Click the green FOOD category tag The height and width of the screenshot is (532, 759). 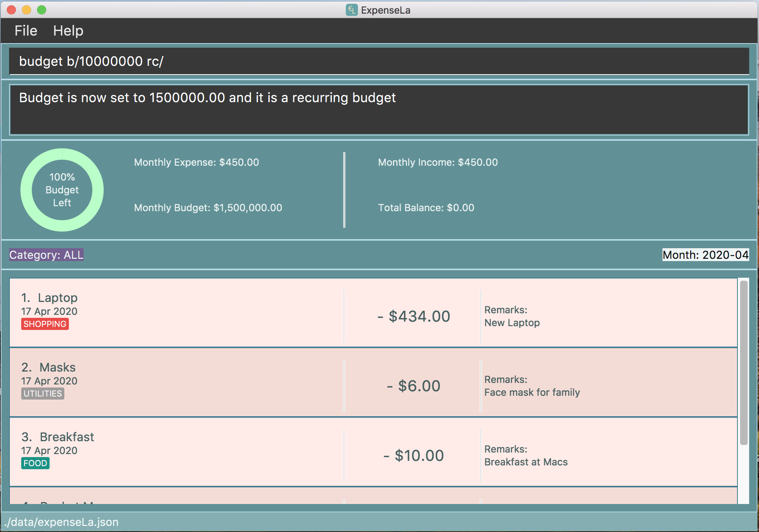coord(35,463)
